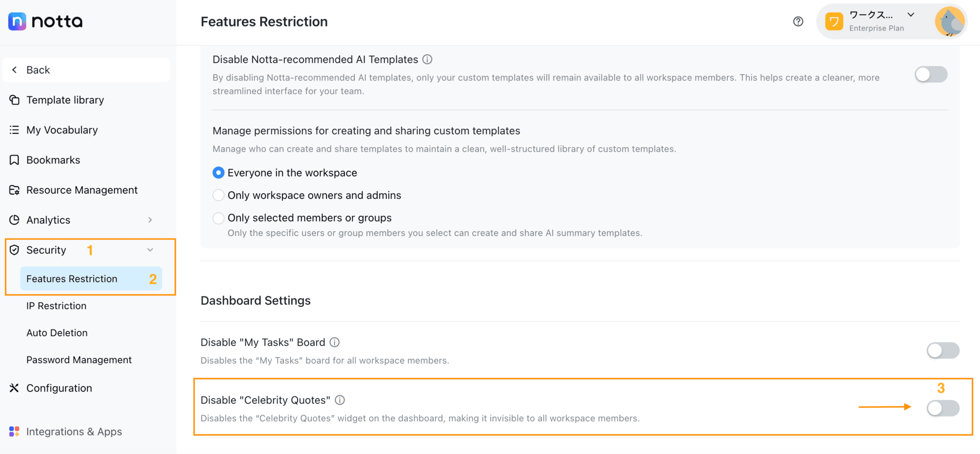Screen dimensions: 980x454
Task: Collapse the Security section chevron
Action: click(150, 250)
